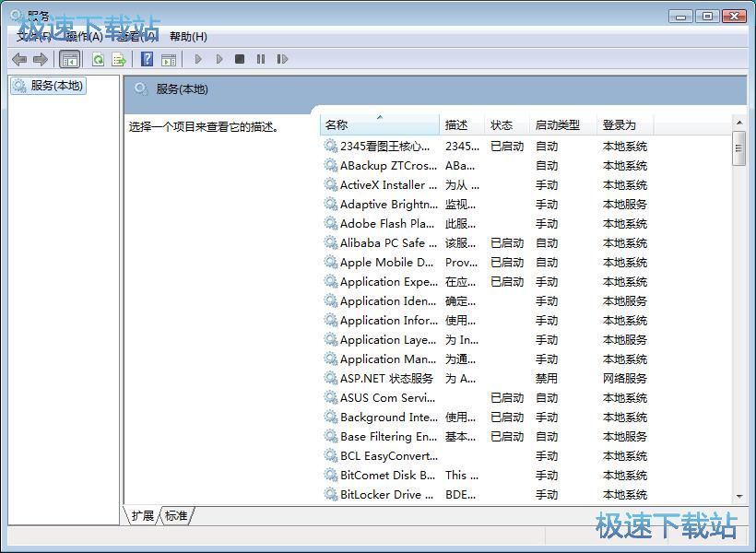The width and height of the screenshot is (756, 553).
Task: Select the Background Inte service icon
Action: tap(330, 417)
